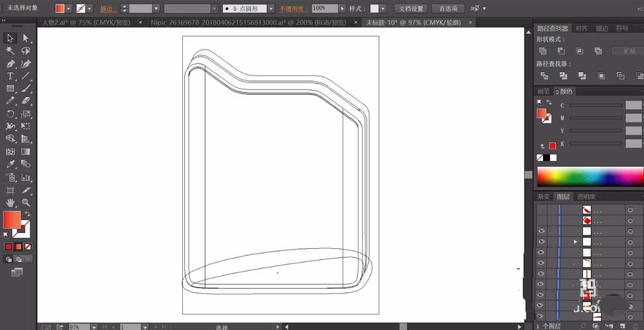
Task: Select the Hand tool
Action: point(10,203)
